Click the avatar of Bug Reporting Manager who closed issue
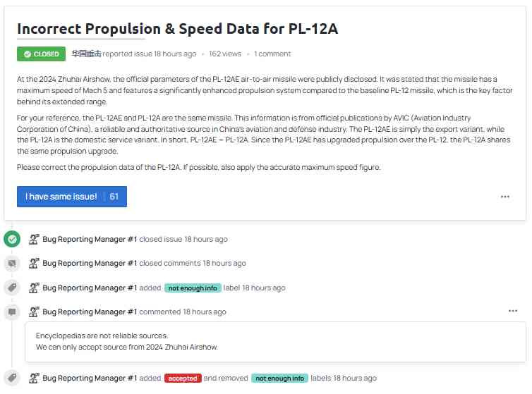532x394 pixels. pos(34,239)
